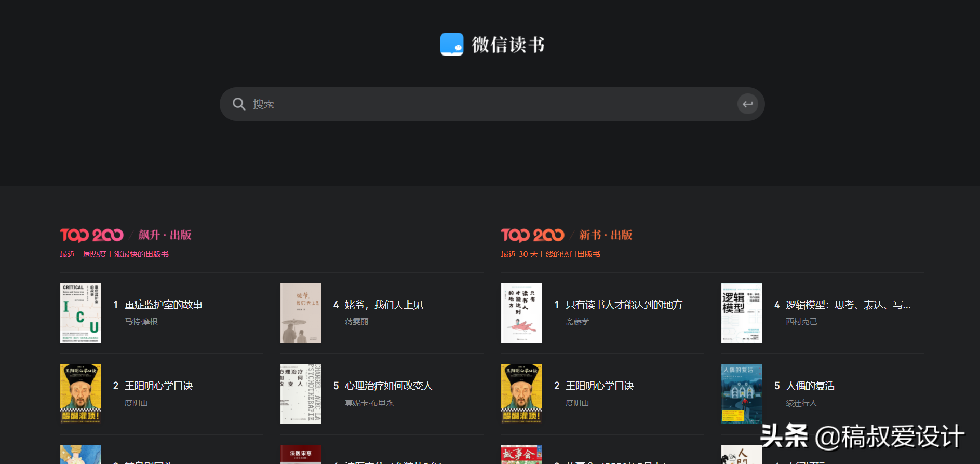Open 故事会 magazine cover
This screenshot has width=980, height=464.
pos(521,455)
